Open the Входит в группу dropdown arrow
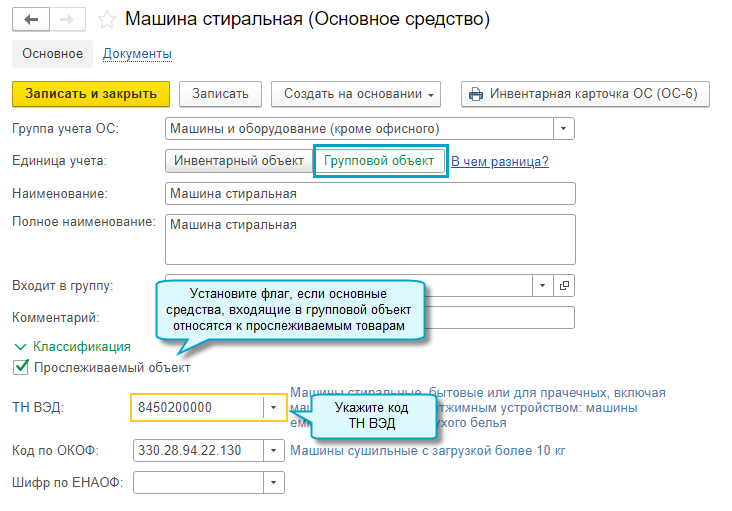 (x=542, y=285)
